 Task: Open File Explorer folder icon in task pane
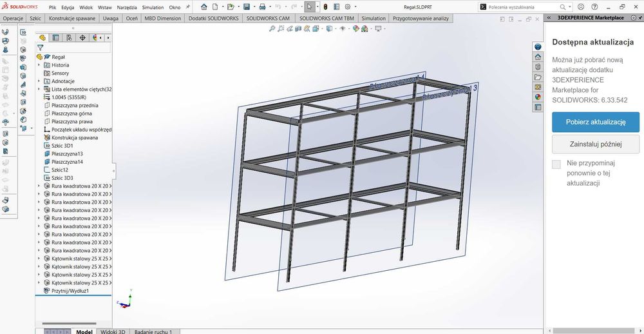point(538,77)
